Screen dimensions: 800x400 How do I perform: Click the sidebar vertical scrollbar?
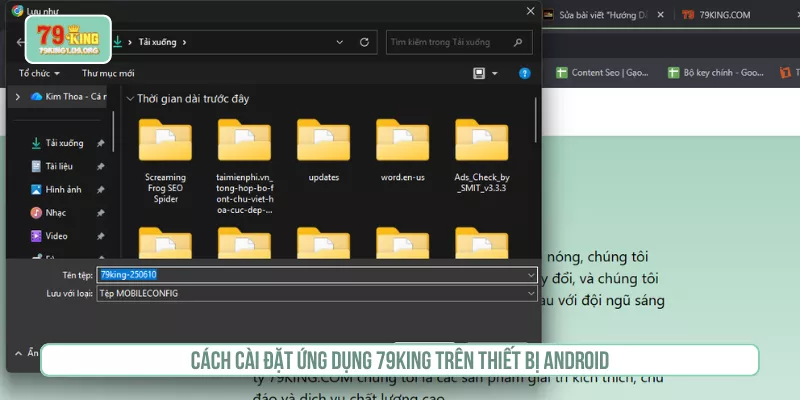(x=113, y=132)
